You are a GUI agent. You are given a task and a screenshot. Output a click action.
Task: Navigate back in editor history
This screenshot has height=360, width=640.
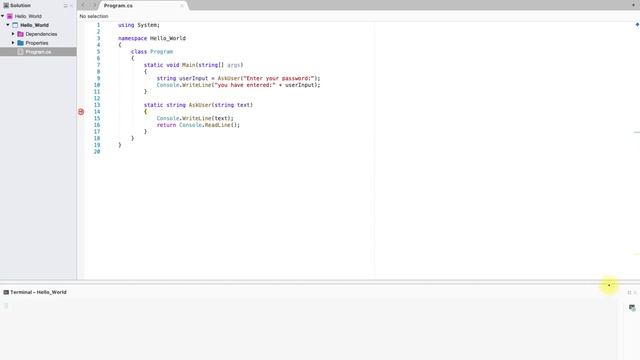83,5
